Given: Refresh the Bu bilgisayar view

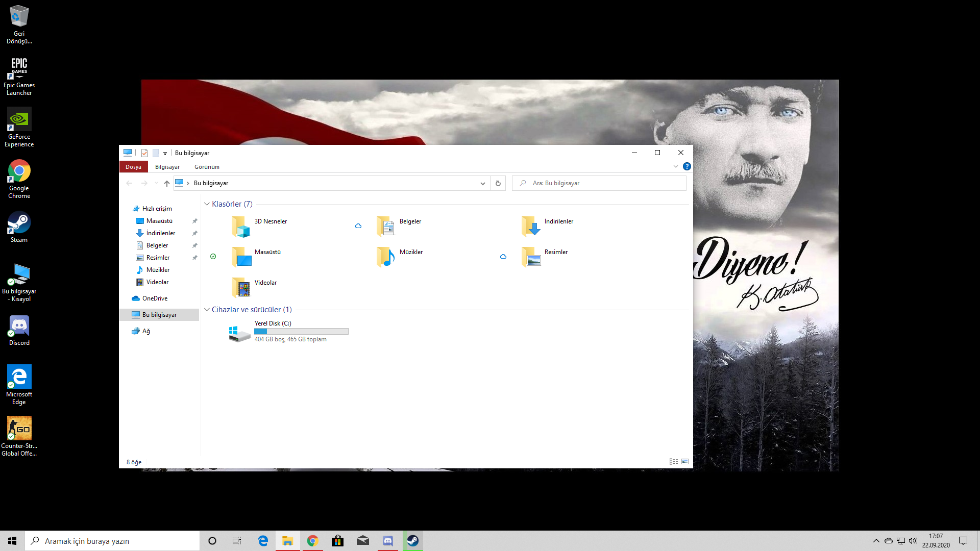Looking at the screenshot, I should pyautogui.click(x=498, y=183).
